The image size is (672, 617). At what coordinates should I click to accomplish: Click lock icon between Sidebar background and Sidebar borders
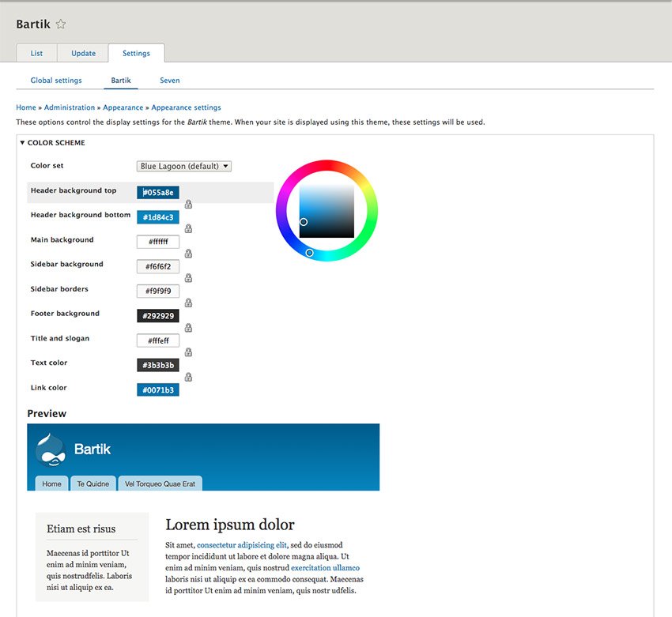click(188, 278)
